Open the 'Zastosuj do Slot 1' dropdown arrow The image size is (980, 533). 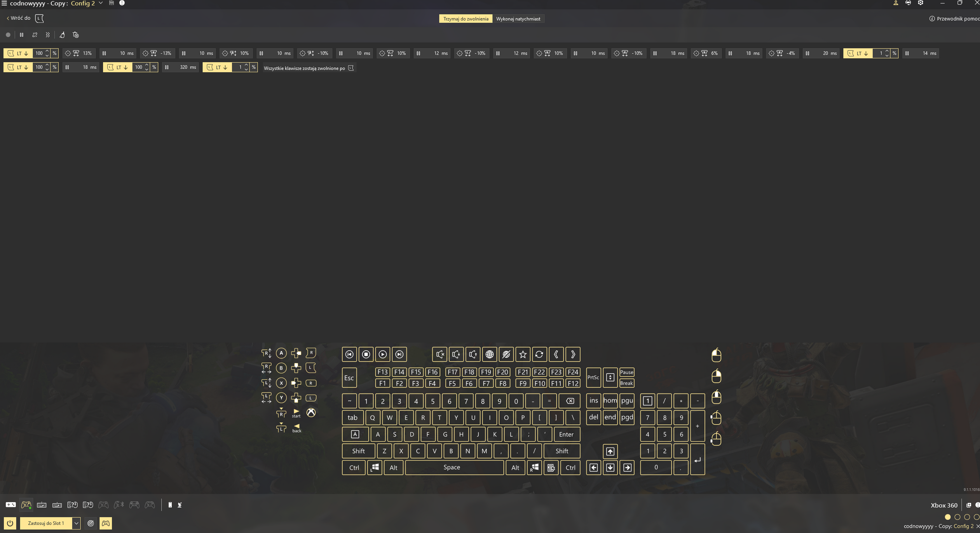pyautogui.click(x=76, y=523)
